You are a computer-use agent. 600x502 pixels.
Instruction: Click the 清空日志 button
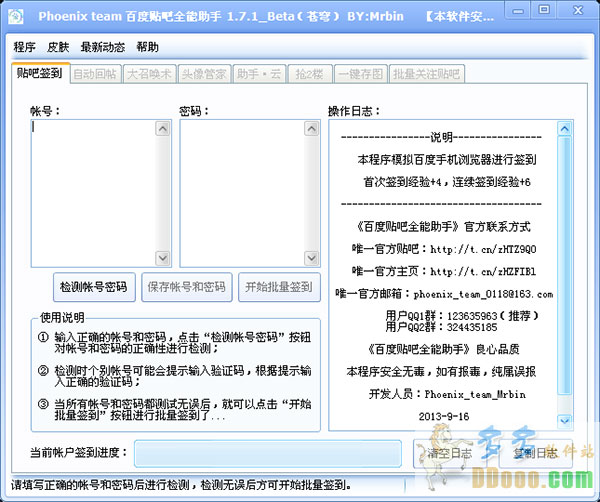450,453
